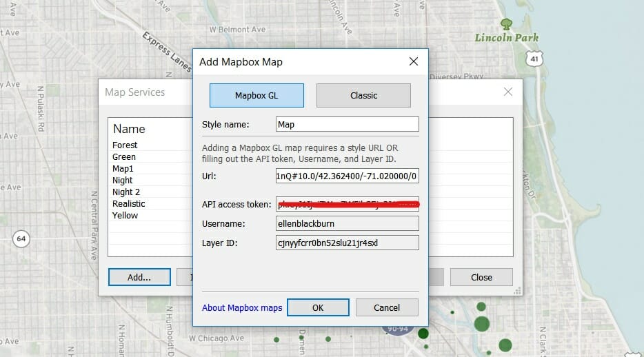
Task: Click the Map Services window resize grip
Action: 518,291
